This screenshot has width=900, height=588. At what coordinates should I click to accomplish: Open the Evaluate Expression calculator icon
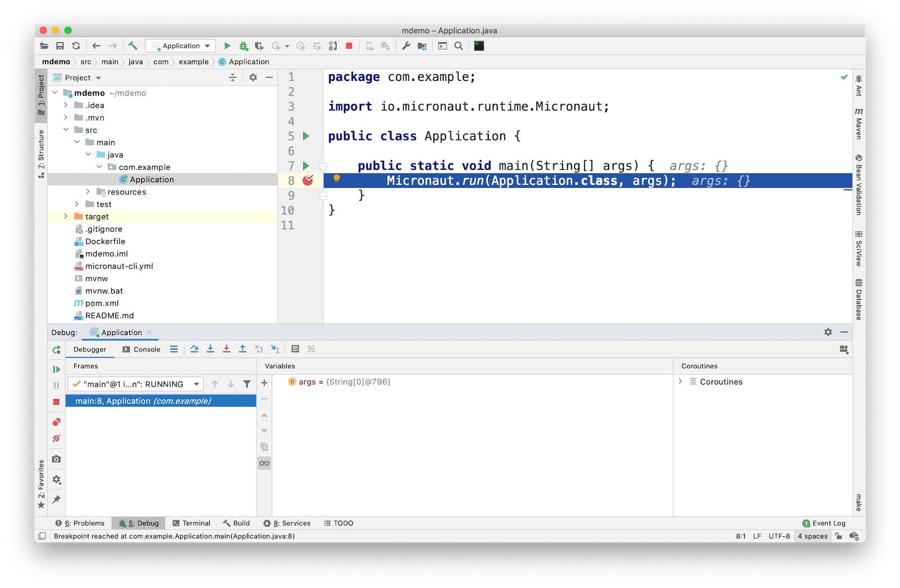click(x=295, y=349)
